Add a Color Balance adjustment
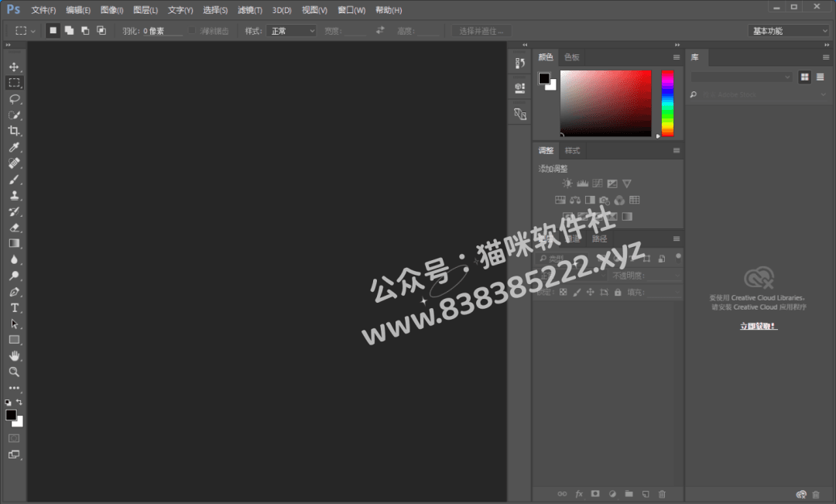 click(574, 200)
